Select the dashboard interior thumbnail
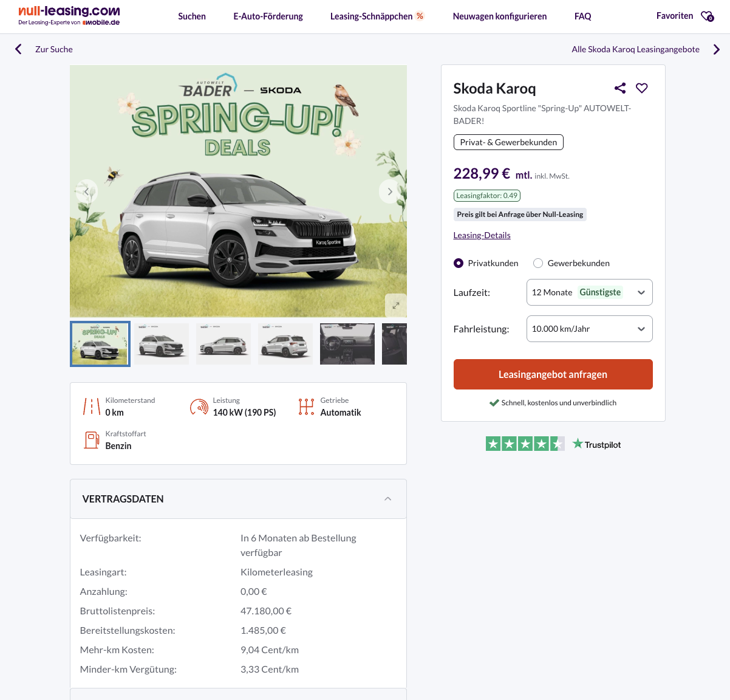The height and width of the screenshot is (700, 730). 347,344
